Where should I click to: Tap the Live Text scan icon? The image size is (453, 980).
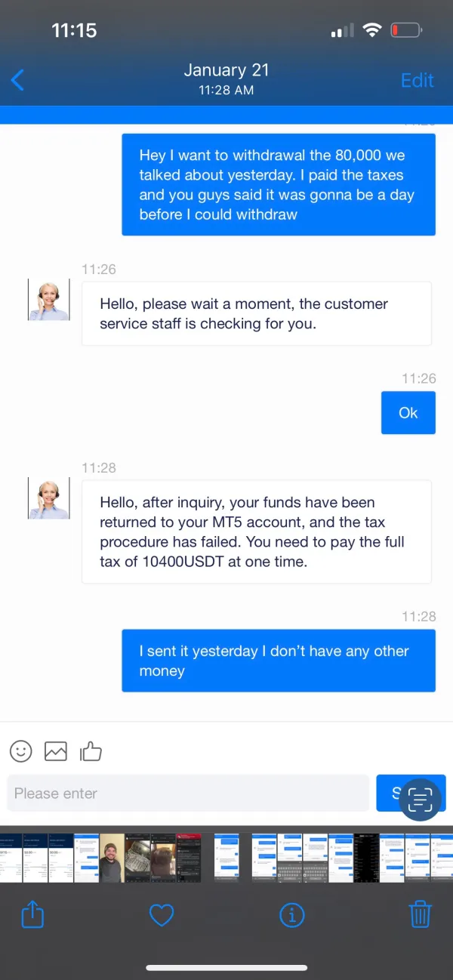coord(420,799)
